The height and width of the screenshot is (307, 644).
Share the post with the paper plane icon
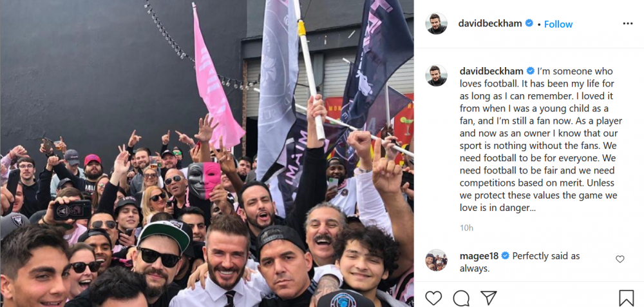tap(488, 298)
